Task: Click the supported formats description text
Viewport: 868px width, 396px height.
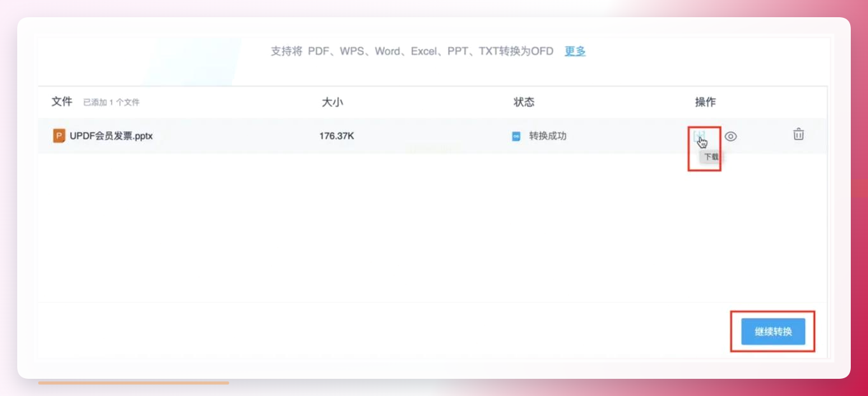Action: coord(412,51)
